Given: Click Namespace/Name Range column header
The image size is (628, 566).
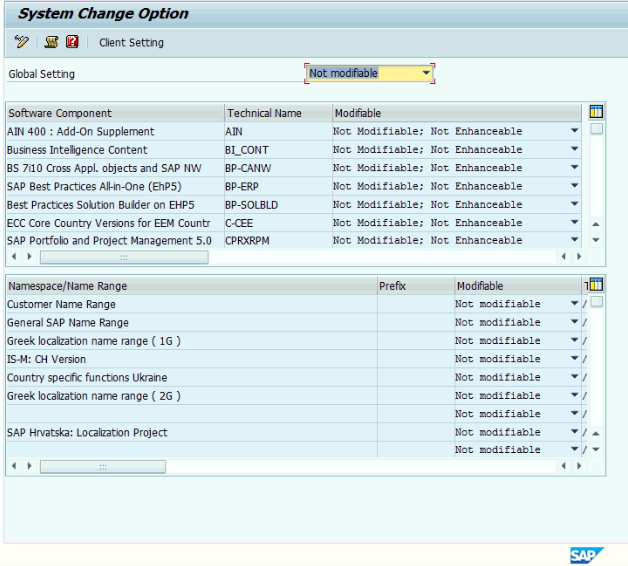Looking at the screenshot, I should click(x=191, y=286).
